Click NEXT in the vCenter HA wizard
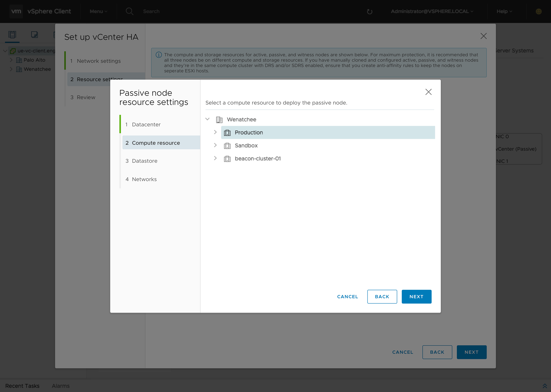This screenshot has height=392, width=551. pos(471,352)
